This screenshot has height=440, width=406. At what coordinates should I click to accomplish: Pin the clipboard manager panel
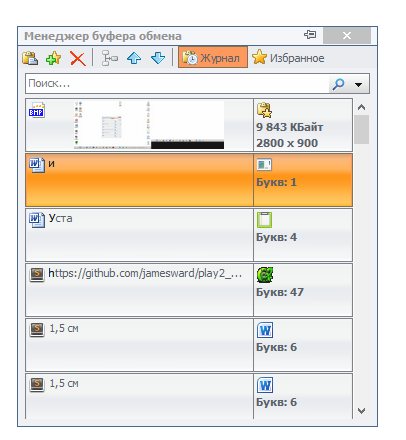(x=310, y=35)
